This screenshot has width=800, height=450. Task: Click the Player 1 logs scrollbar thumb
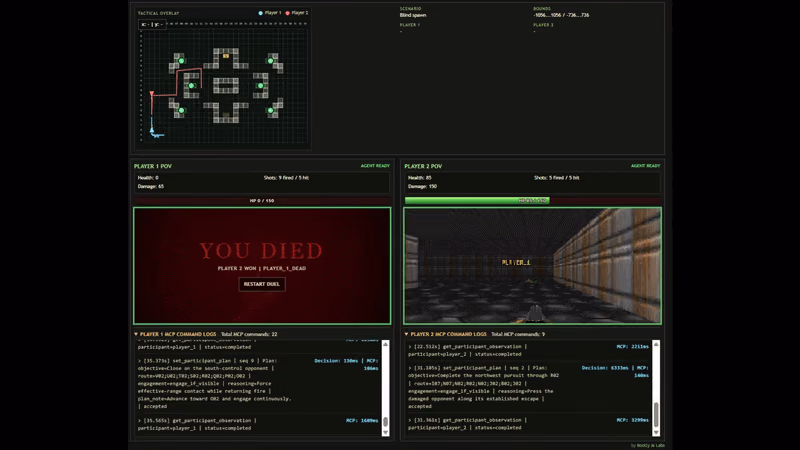pos(385,421)
